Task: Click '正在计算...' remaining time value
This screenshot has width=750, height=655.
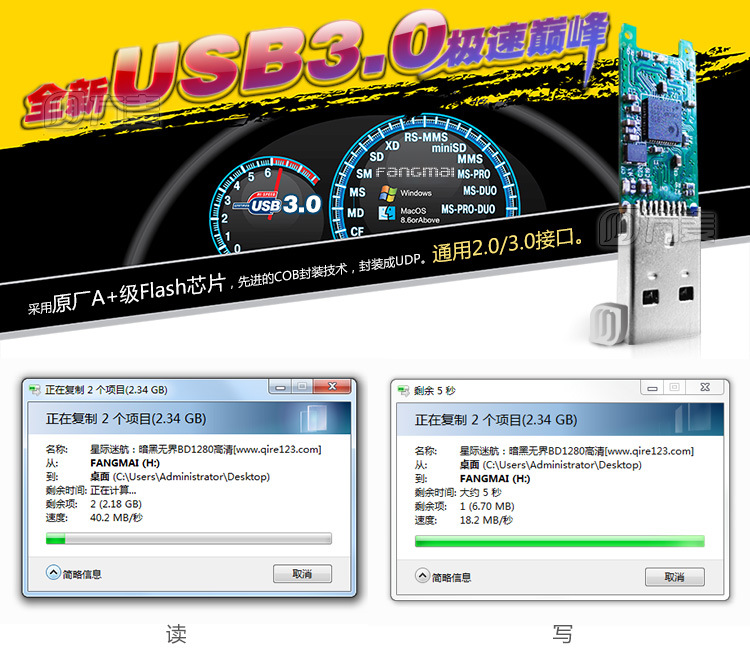Action: pyautogui.click(x=113, y=490)
